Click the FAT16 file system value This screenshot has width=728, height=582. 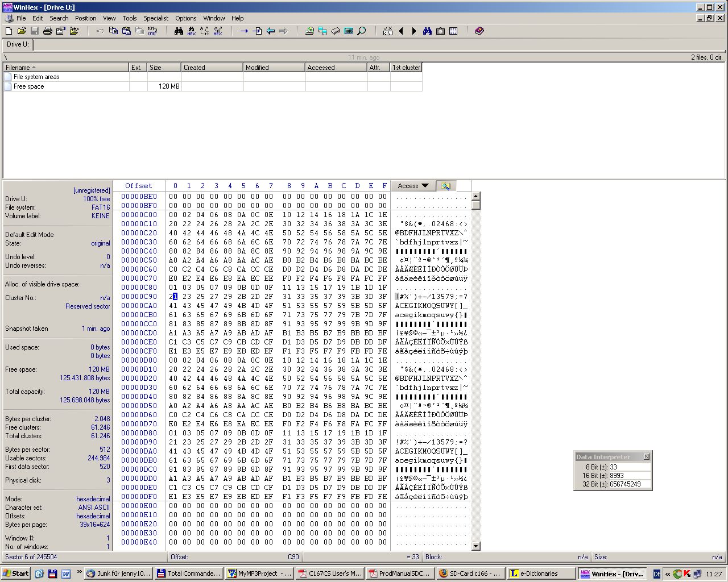point(101,207)
